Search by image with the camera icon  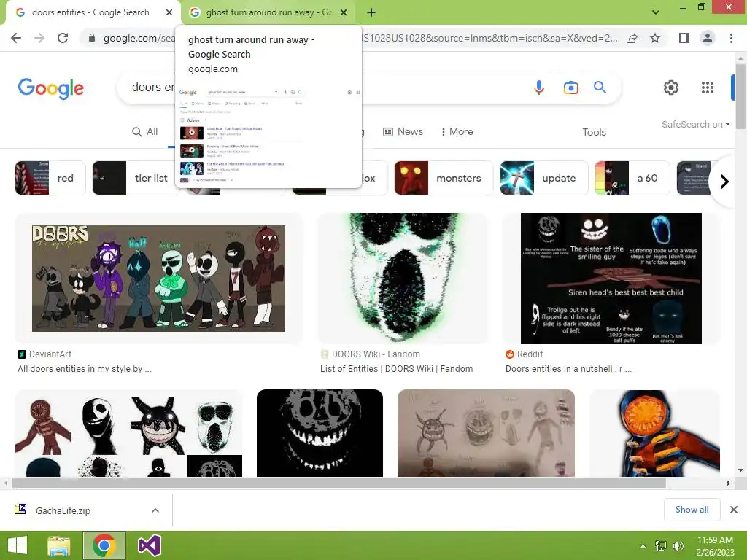click(x=570, y=87)
